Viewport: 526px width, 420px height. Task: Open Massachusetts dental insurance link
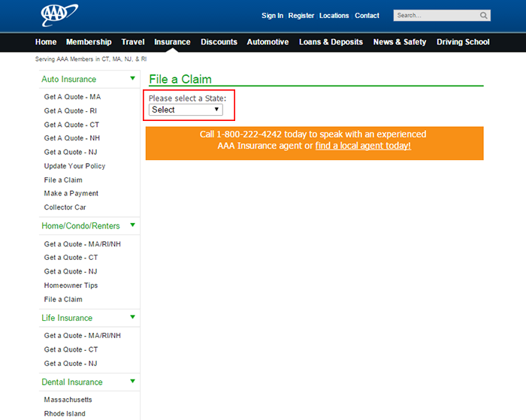tap(68, 400)
